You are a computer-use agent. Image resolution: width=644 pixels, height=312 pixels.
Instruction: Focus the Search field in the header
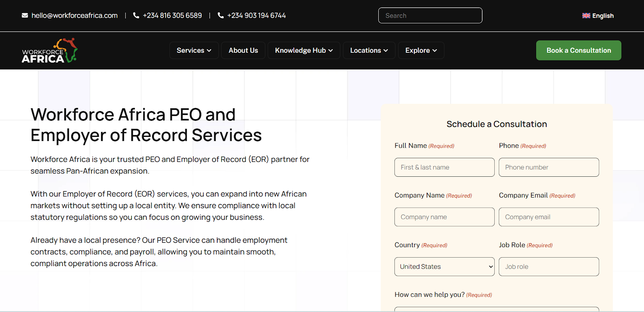click(430, 15)
